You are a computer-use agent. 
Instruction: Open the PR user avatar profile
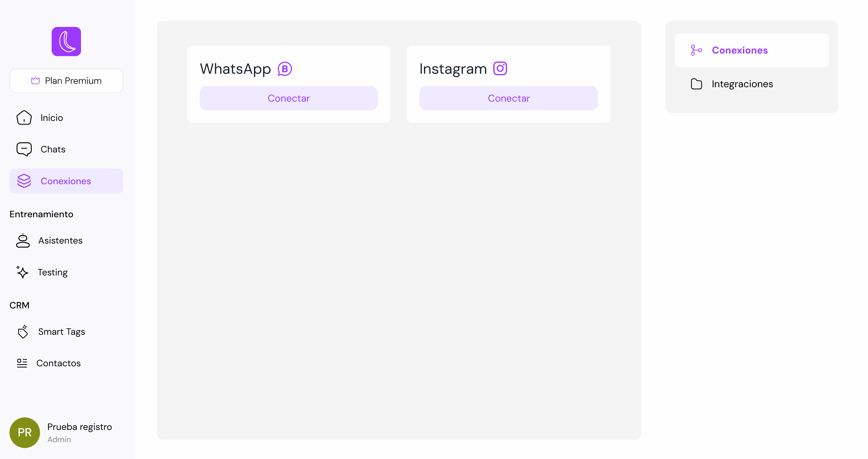(x=24, y=433)
